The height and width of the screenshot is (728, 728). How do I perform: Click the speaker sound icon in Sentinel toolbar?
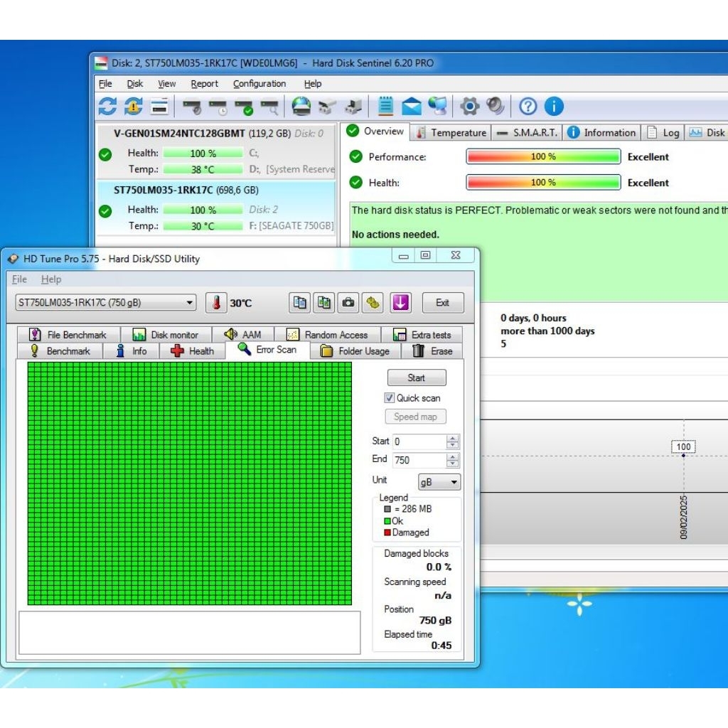point(496,106)
